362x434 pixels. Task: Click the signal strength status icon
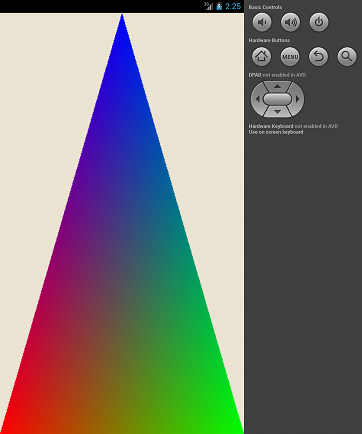209,6
